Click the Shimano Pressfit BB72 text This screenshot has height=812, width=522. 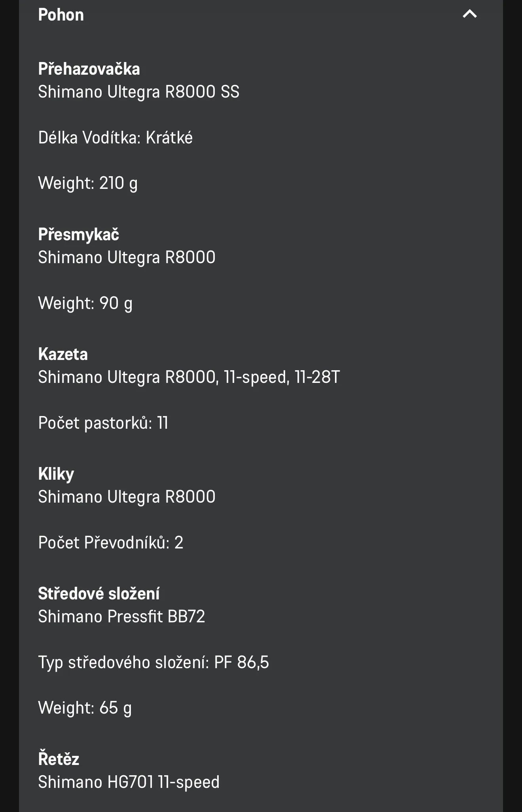(121, 617)
